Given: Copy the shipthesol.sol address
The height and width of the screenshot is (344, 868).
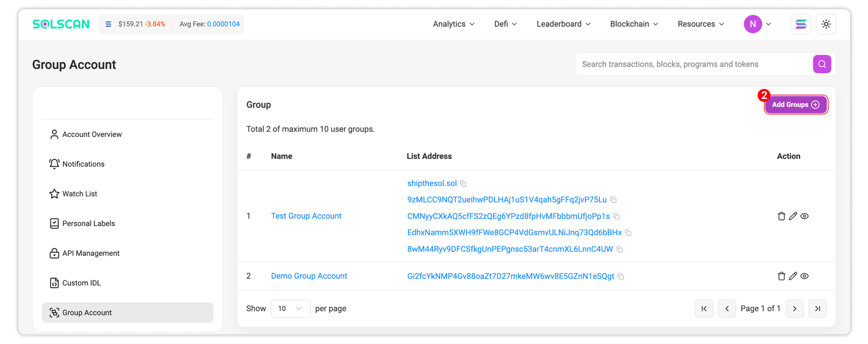Looking at the screenshot, I should [x=464, y=183].
